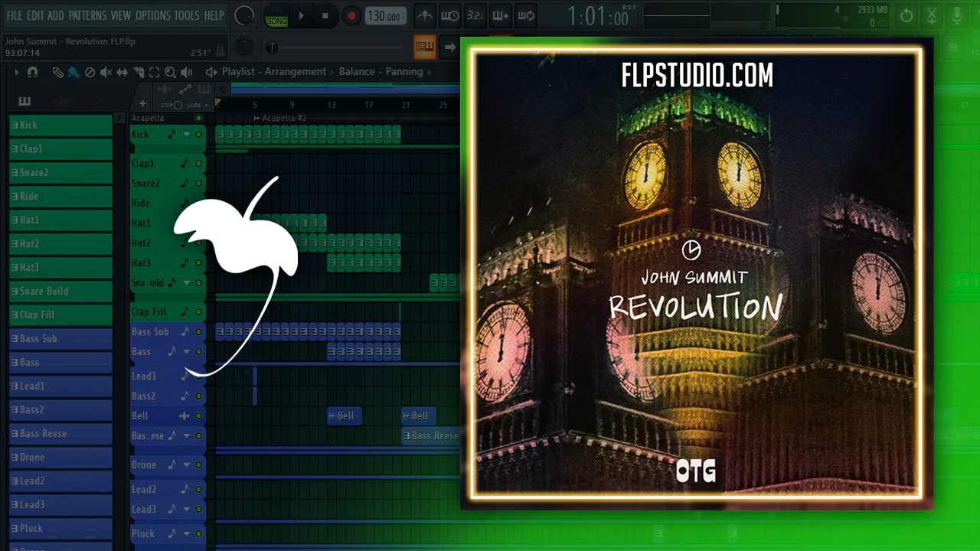Screen dimensions: 980x551
Task: Select the Bass Reese pattern in picker
Action: pos(61,434)
